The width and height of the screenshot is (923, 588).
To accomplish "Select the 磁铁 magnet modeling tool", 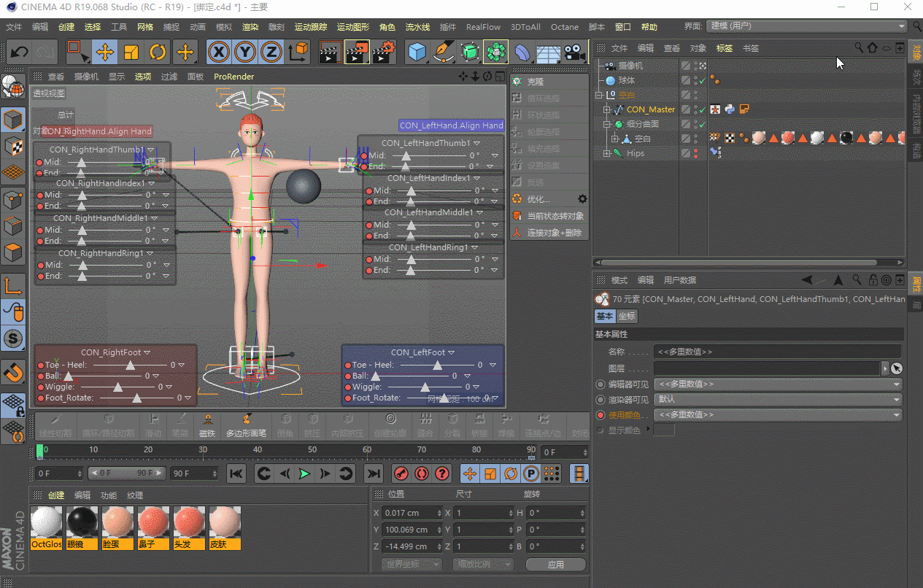I will (207, 425).
